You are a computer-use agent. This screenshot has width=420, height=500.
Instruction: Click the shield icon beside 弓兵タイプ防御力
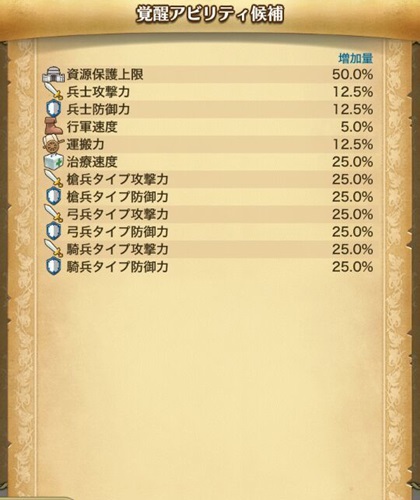point(54,231)
